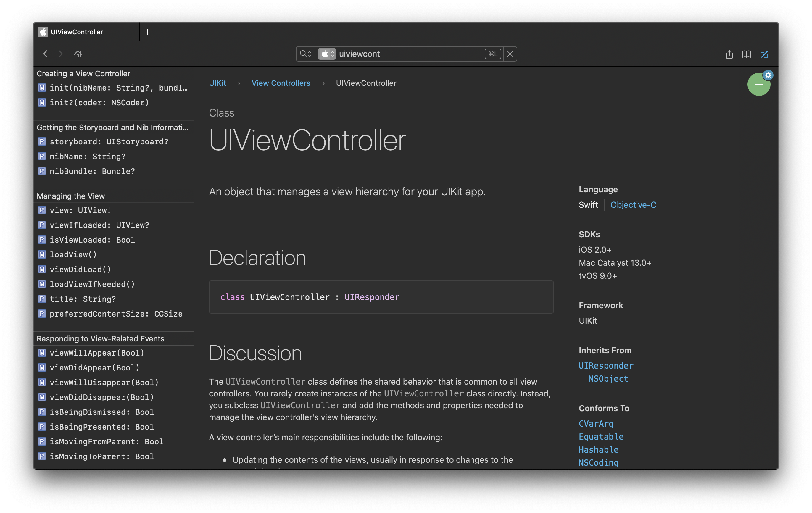Select view: UIView! property
This screenshot has height=513, width=812.
click(x=113, y=210)
